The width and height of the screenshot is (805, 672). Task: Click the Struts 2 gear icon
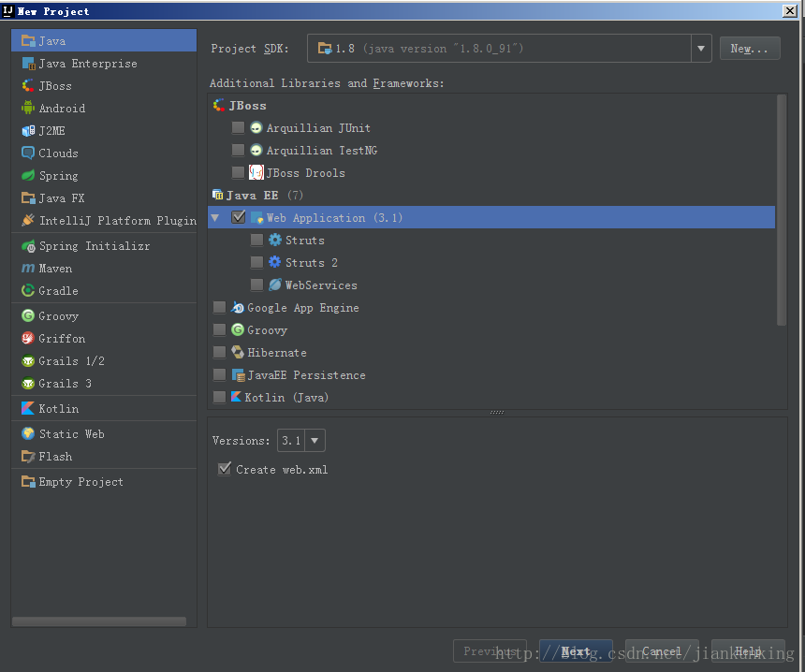point(275,262)
